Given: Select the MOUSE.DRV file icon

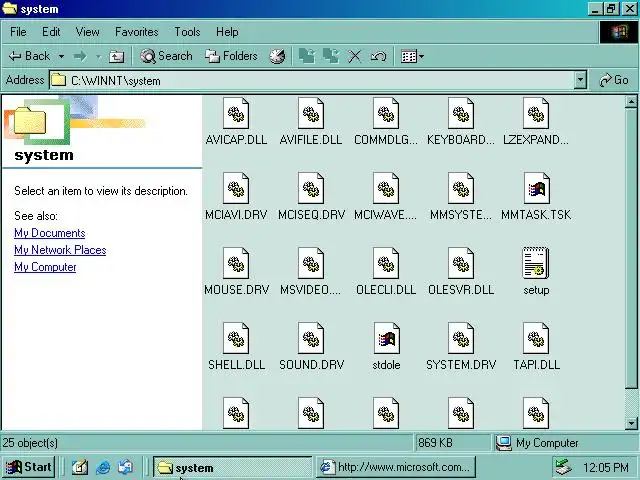Looking at the screenshot, I should click(236, 263).
